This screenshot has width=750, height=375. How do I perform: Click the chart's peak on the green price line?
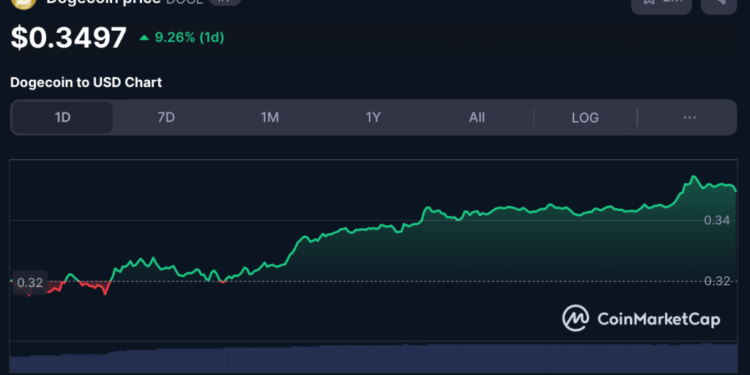click(x=693, y=177)
